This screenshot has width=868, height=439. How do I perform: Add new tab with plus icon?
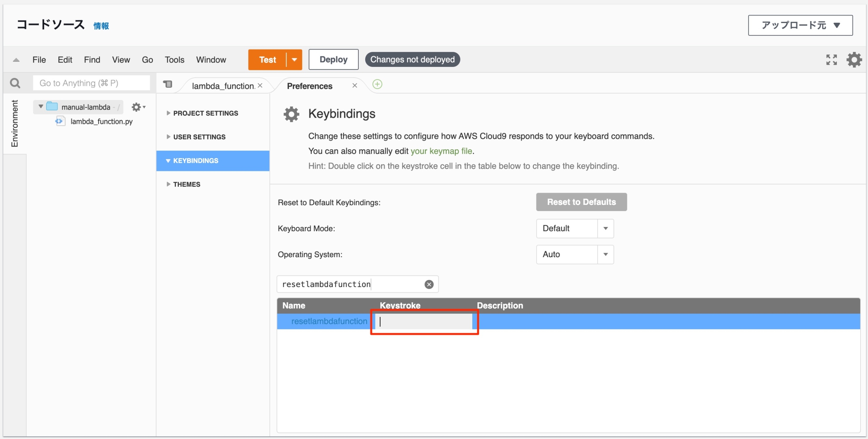[x=377, y=84]
